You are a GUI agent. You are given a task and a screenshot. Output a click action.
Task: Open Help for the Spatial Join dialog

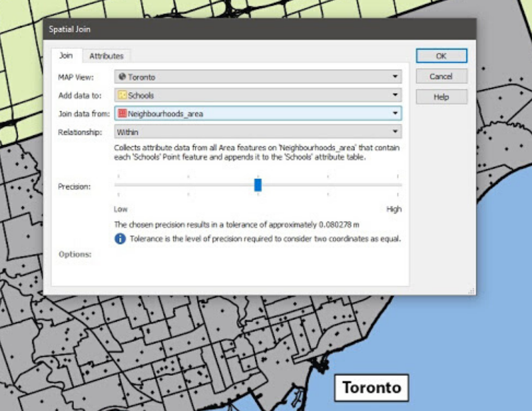pyautogui.click(x=442, y=96)
